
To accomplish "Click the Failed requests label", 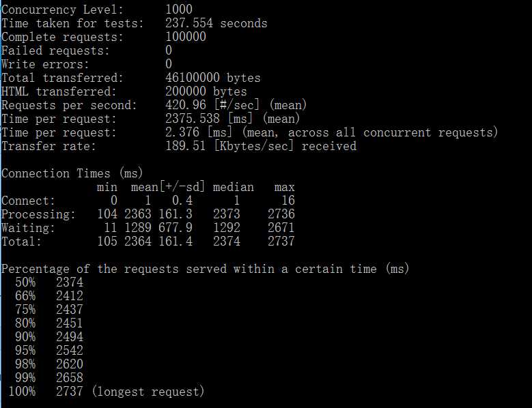I will (x=55, y=50).
